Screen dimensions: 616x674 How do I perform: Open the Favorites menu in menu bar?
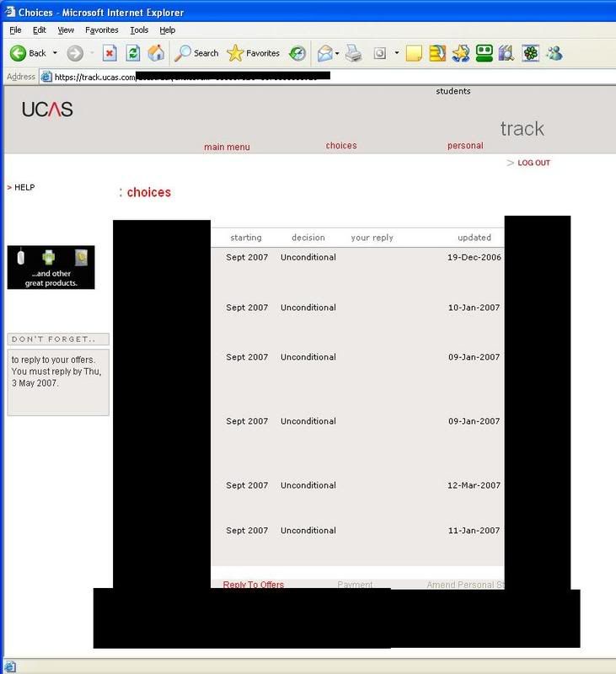coord(102,30)
